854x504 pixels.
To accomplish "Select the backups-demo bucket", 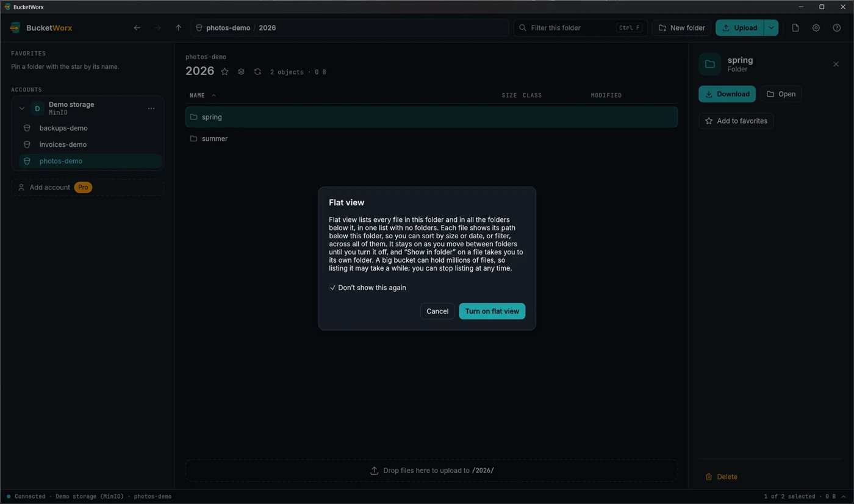I will [91, 128].
